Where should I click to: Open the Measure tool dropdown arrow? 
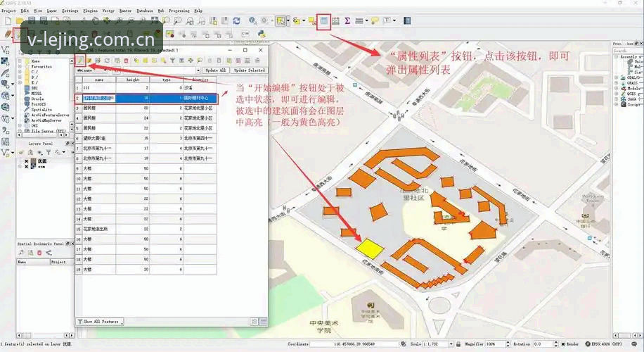pyautogui.click(x=366, y=20)
